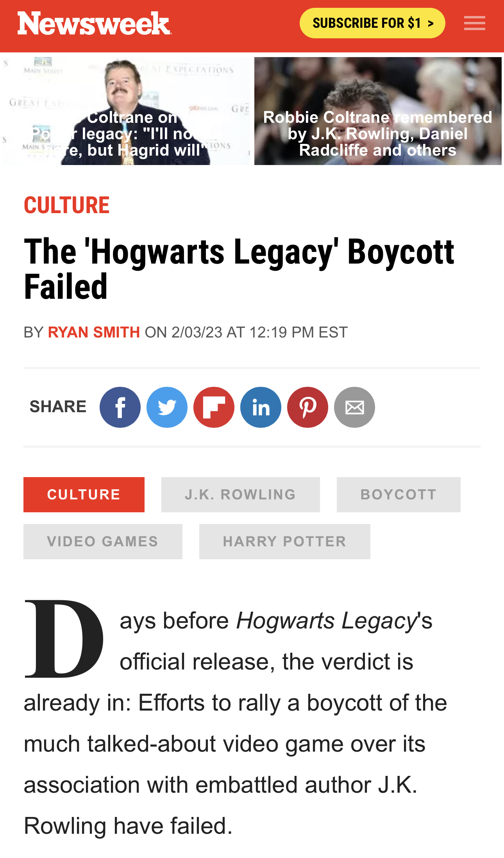
Task: Open the CULTURE section heading link
Action: tap(67, 205)
